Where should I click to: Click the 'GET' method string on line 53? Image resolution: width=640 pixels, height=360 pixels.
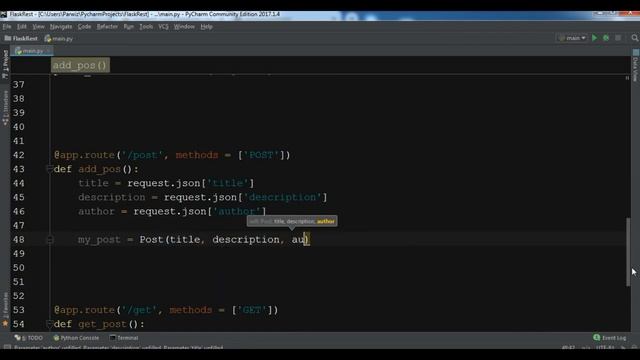pos(252,310)
